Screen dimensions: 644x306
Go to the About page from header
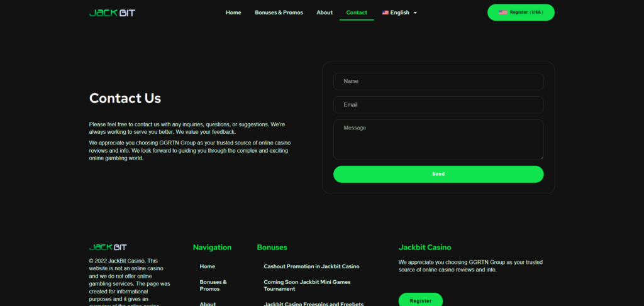(325, 13)
